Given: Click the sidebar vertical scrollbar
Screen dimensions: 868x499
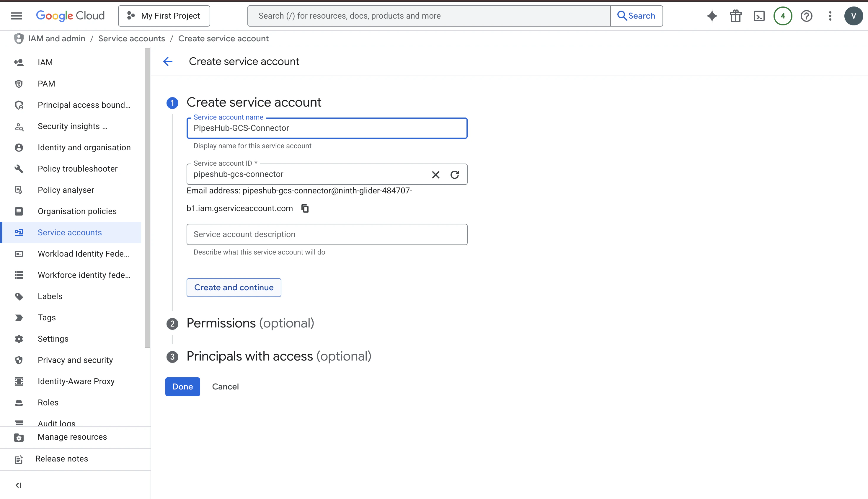Looking at the screenshot, I should coord(147,198).
